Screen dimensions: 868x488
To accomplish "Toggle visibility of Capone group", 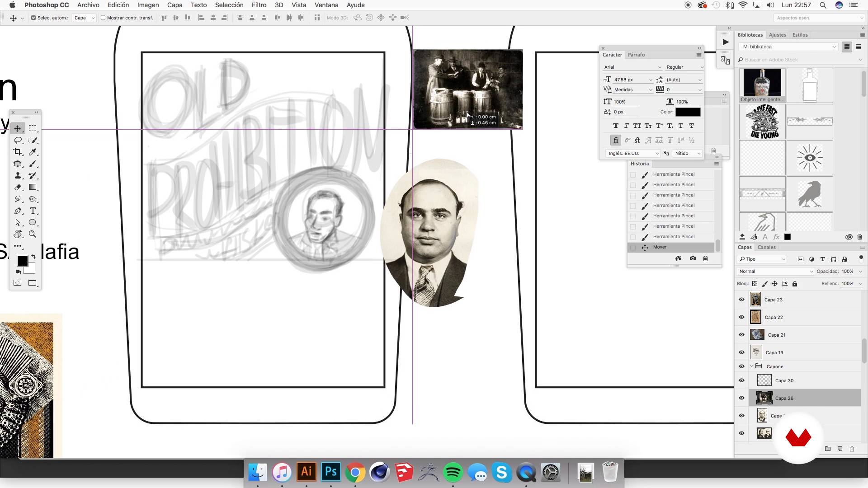I will [741, 366].
